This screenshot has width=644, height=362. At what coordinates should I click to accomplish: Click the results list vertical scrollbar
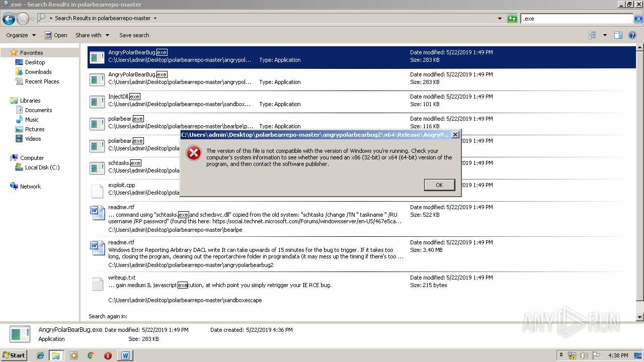pyautogui.click(x=640, y=182)
